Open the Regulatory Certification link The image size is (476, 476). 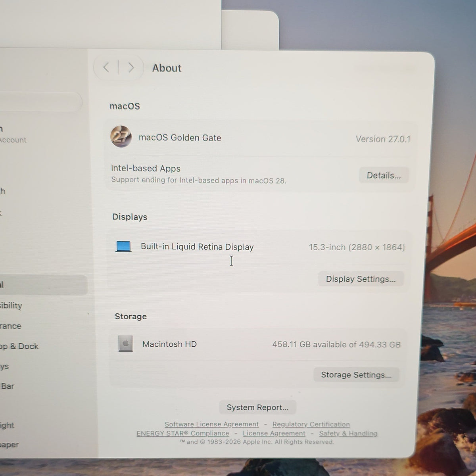coord(311,424)
